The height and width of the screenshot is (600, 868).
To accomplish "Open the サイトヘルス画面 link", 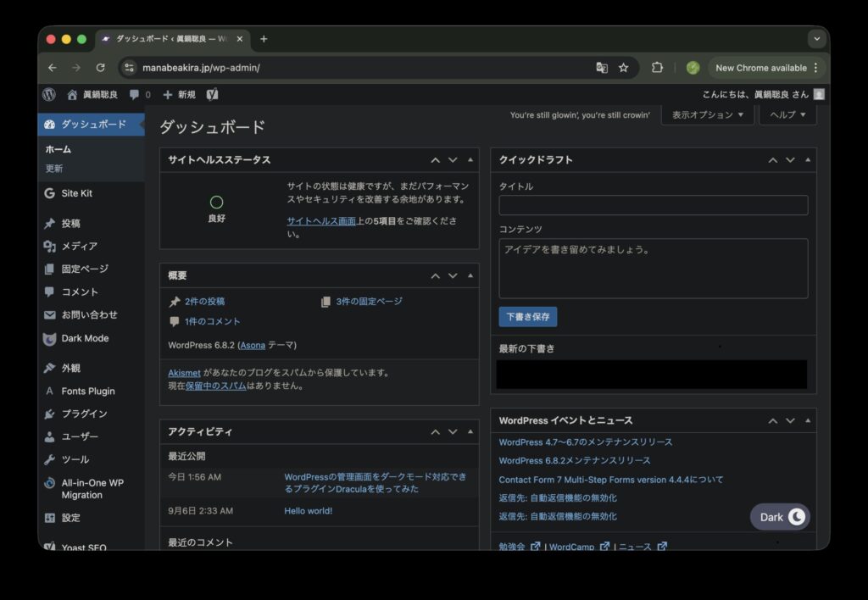I will pyautogui.click(x=320, y=221).
